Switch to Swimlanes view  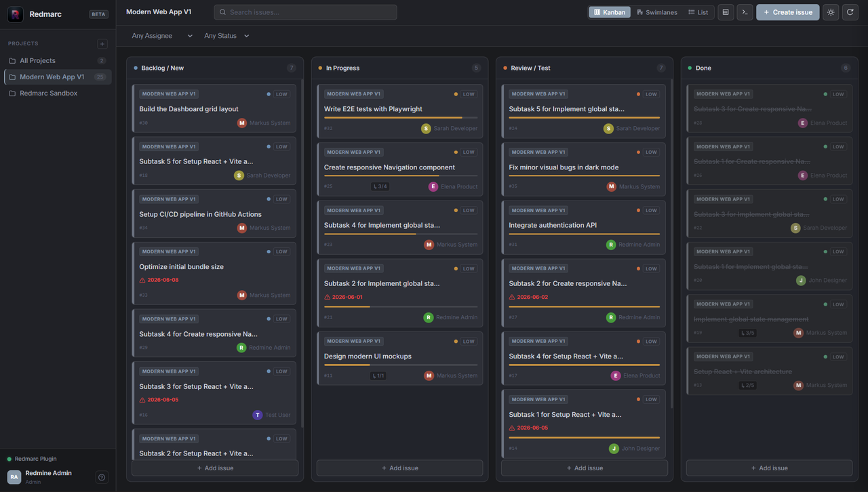[656, 12]
